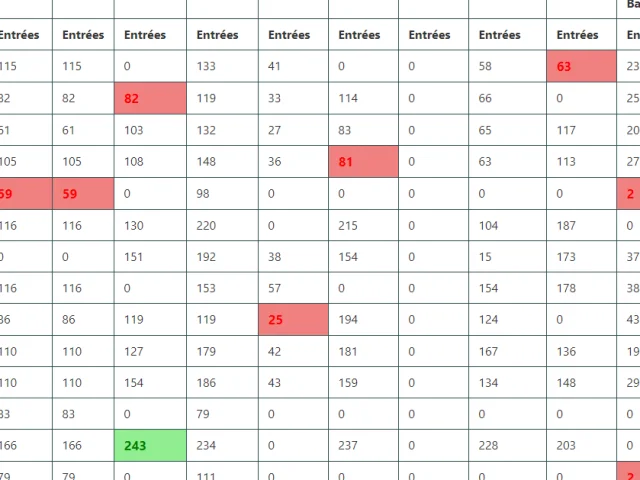Select the cell with value 173
Image resolution: width=640 pixels, height=480 pixels.
[x=581, y=258]
